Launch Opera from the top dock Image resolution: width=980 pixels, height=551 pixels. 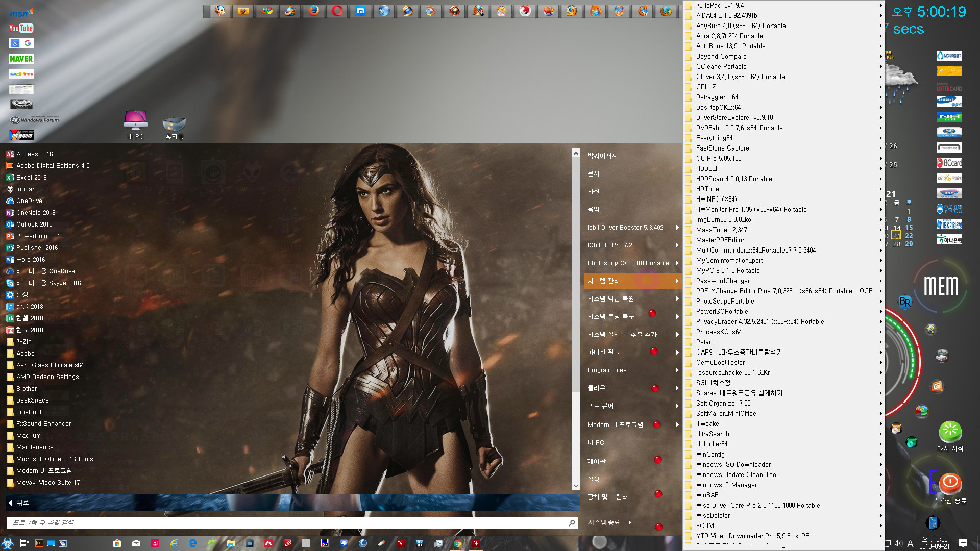point(337,11)
